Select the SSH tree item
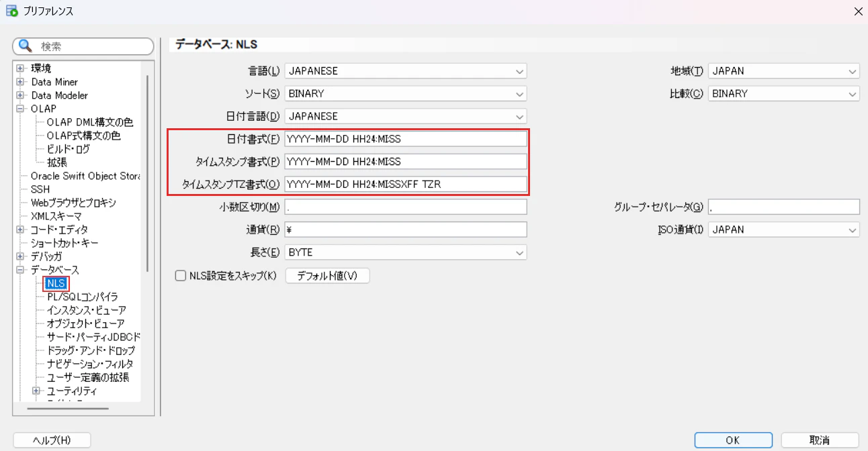868x451 pixels. [40, 189]
